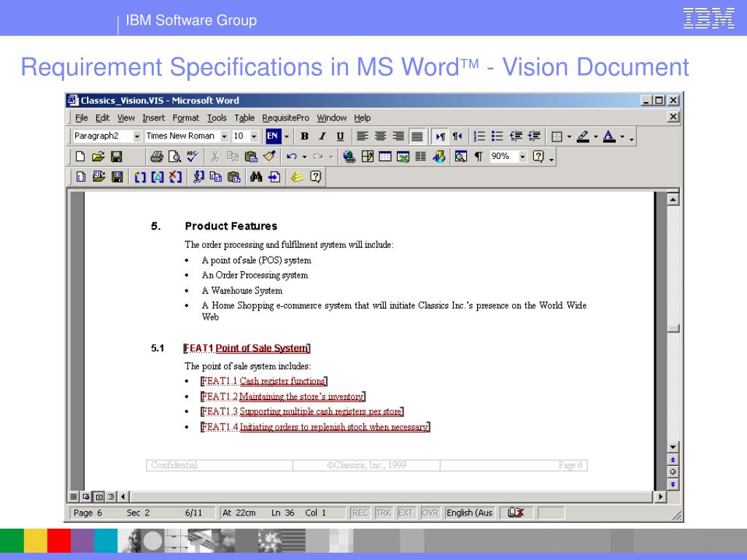Open the Drawing toolbar
The width and height of the screenshot is (747, 560).
pyautogui.click(x=438, y=157)
